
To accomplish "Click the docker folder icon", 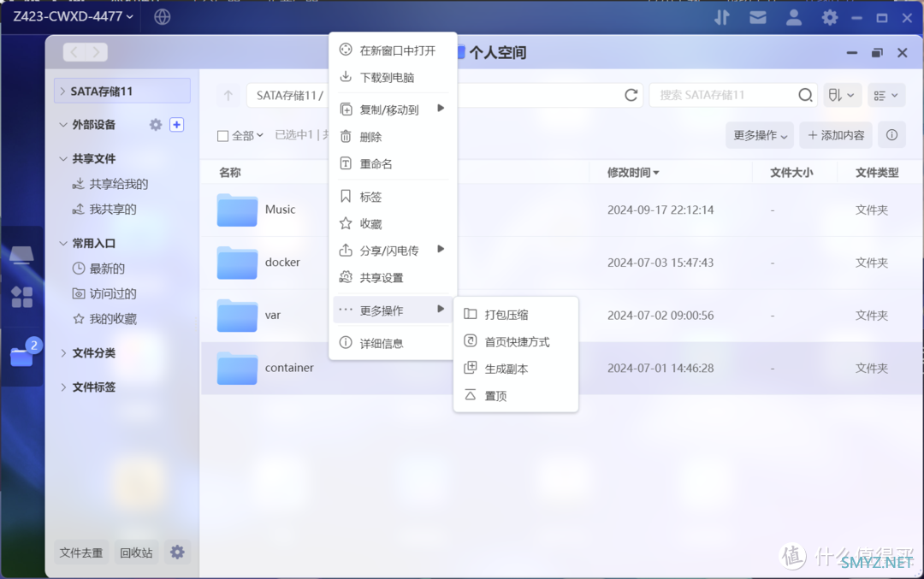I will [x=237, y=263].
